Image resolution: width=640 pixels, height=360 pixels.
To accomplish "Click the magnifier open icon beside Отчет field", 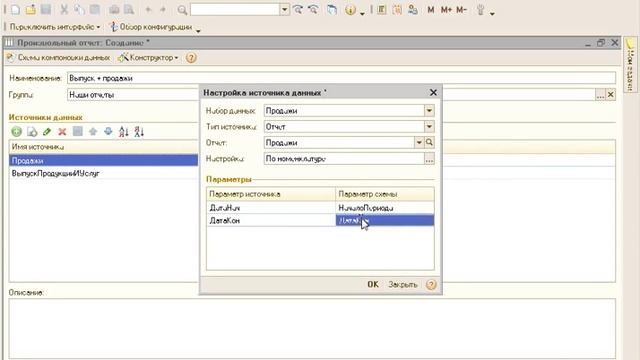I will tap(429, 142).
